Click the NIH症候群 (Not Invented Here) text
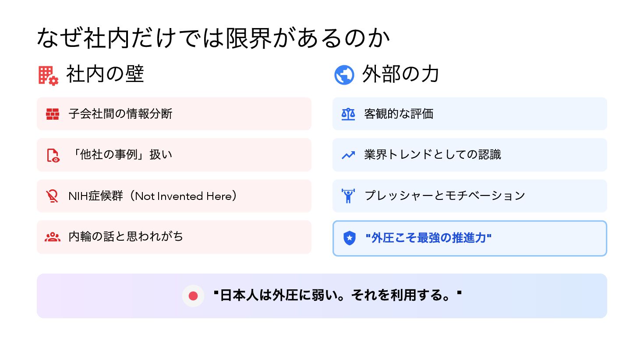The height and width of the screenshot is (363, 644). point(152,196)
